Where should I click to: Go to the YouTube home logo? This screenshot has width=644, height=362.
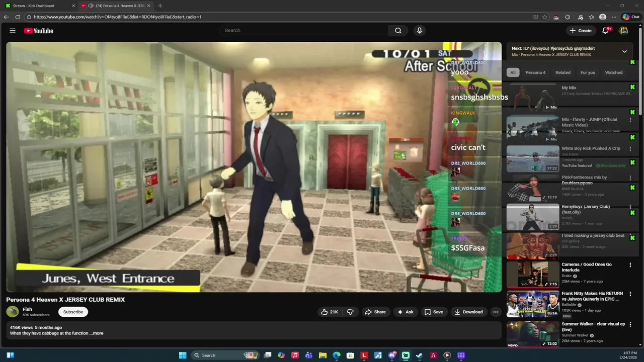click(39, 31)
